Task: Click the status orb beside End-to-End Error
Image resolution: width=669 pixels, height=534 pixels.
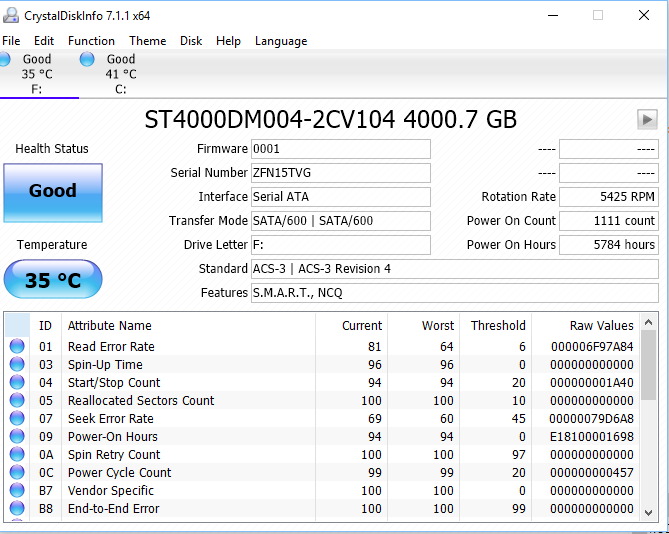Action: tap(17, 509)
